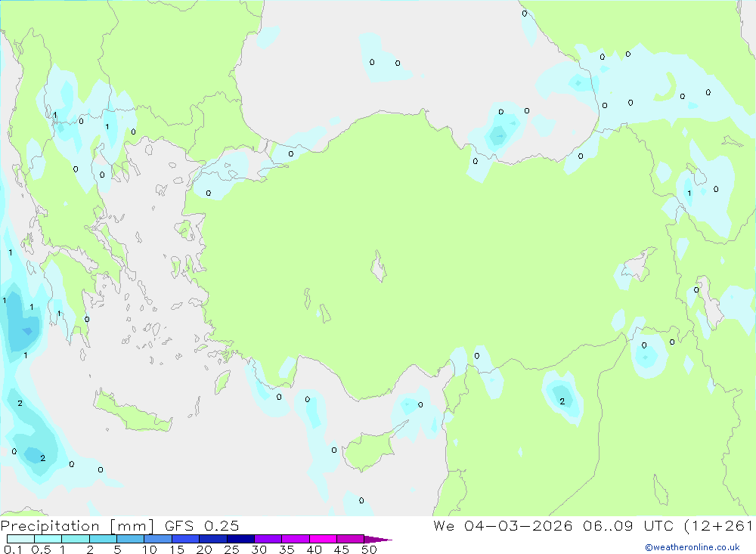
Task: Click the 'Precipitation' title text
Action: tap(50, 526)
